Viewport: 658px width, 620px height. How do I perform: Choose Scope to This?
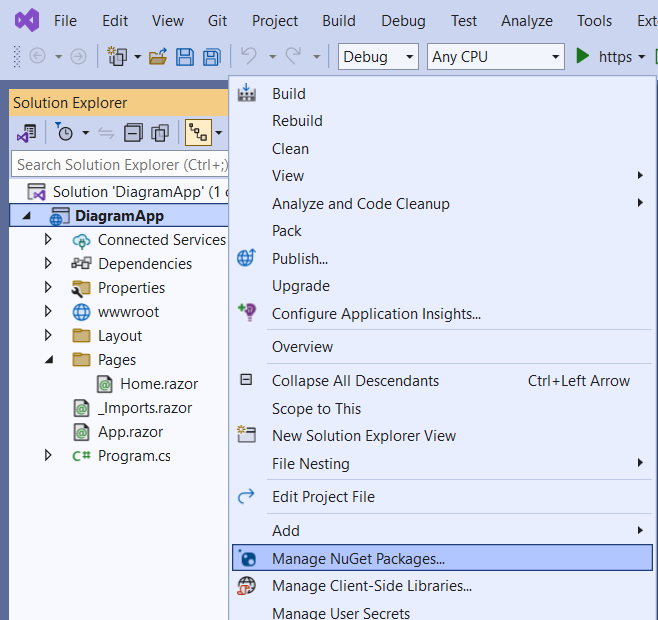coord(442,408)
